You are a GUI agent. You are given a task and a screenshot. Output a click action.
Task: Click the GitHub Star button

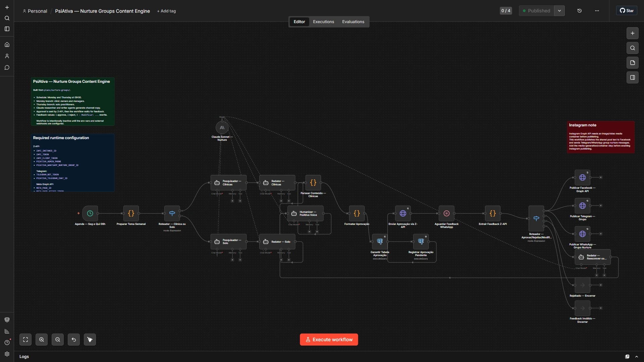tap(627, 11)
